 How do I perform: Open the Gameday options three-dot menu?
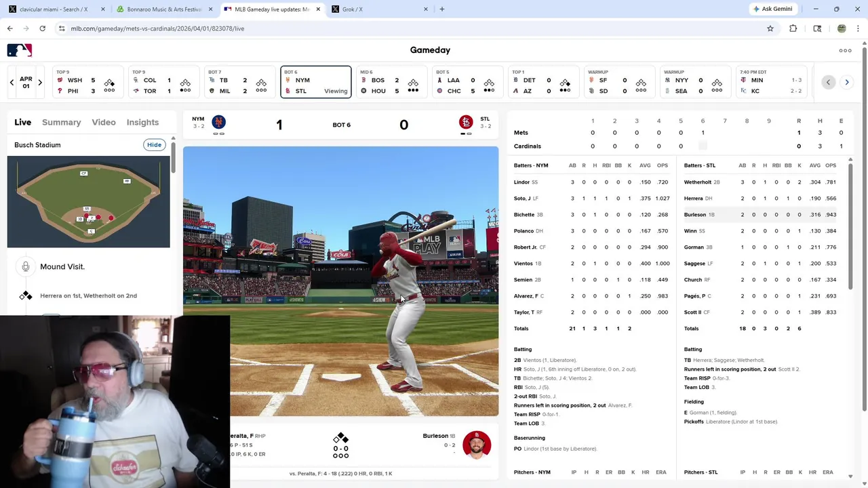[845, 50]
